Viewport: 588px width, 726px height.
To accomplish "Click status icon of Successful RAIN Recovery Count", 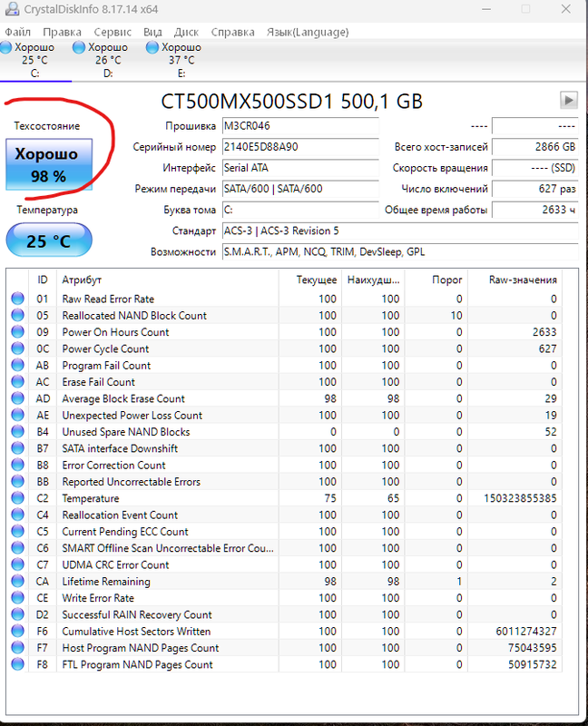I will coord(17,614).
